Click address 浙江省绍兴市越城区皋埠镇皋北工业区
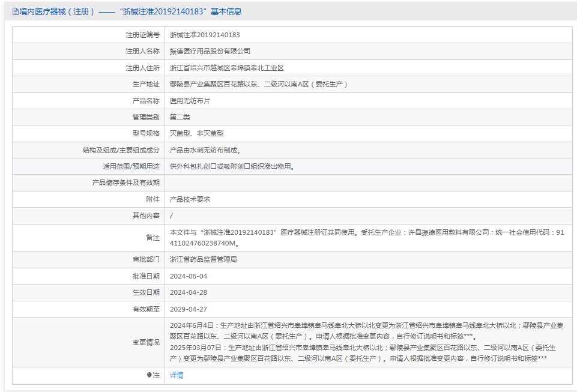The width and height of the screenshot is (577, 392). pyautogui.click(x=227, y=68)
